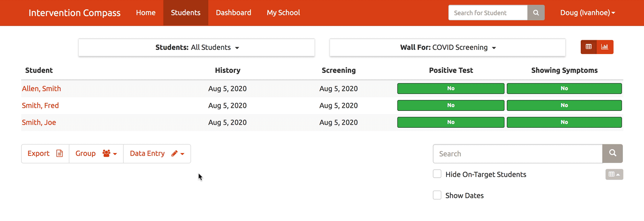Go to the My School tab
The height and width of the screenshot is (221, 644).
pyautogui.click(x=283, y=13)
